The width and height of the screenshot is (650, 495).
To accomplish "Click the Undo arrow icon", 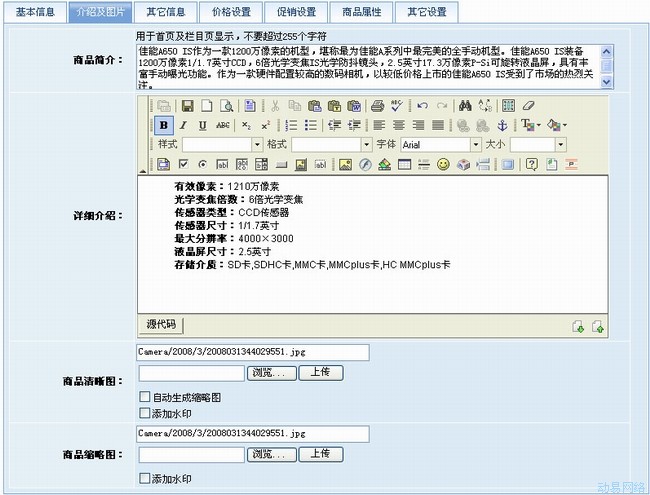I will click(x=422, y=106).
